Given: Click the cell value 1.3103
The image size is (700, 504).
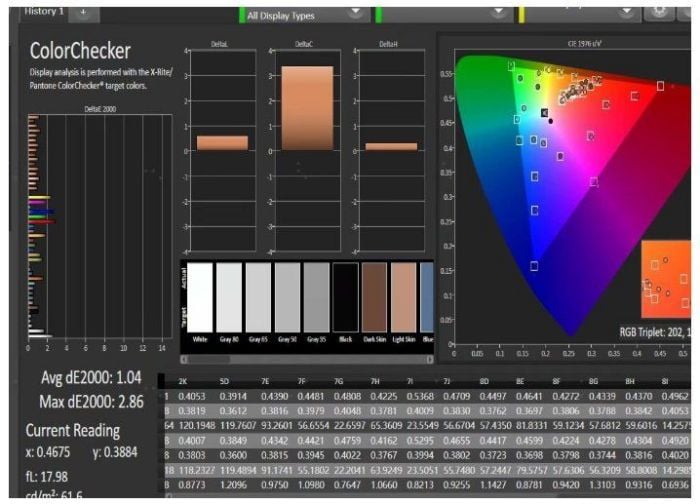Looking at the screenshot, I should click(603, 484).
